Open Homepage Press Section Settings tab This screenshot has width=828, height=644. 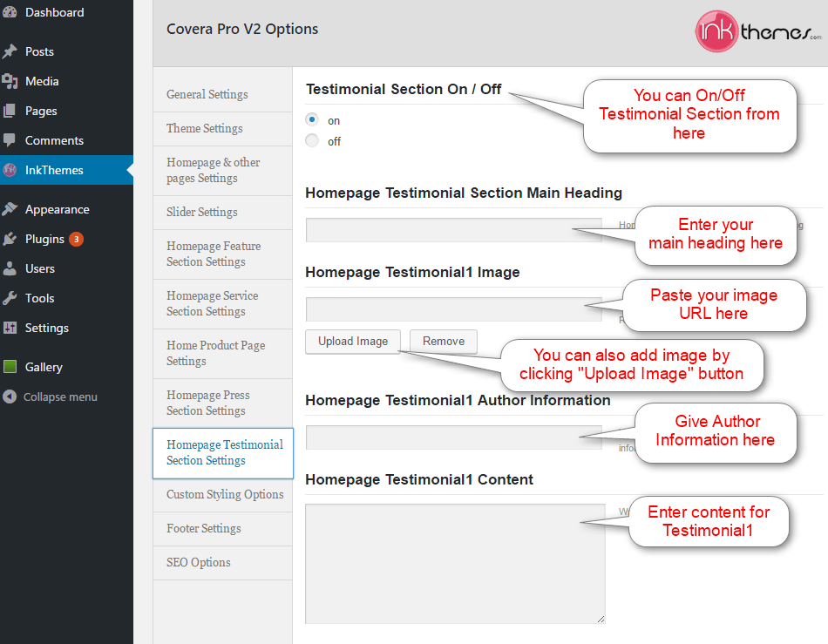(222, 403)
